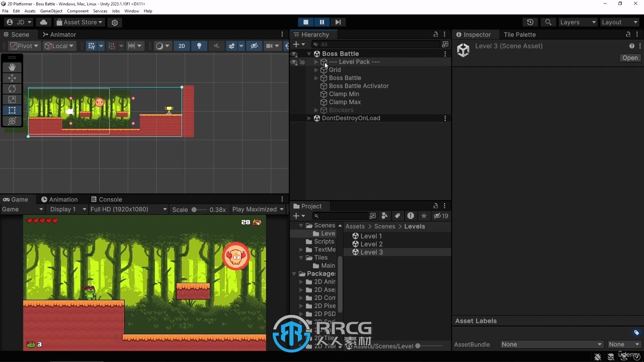The height and width of the screenshot is (362, 644).
Task: Step one frame forward
Action: pyautogui.click(x=338, y=22)
